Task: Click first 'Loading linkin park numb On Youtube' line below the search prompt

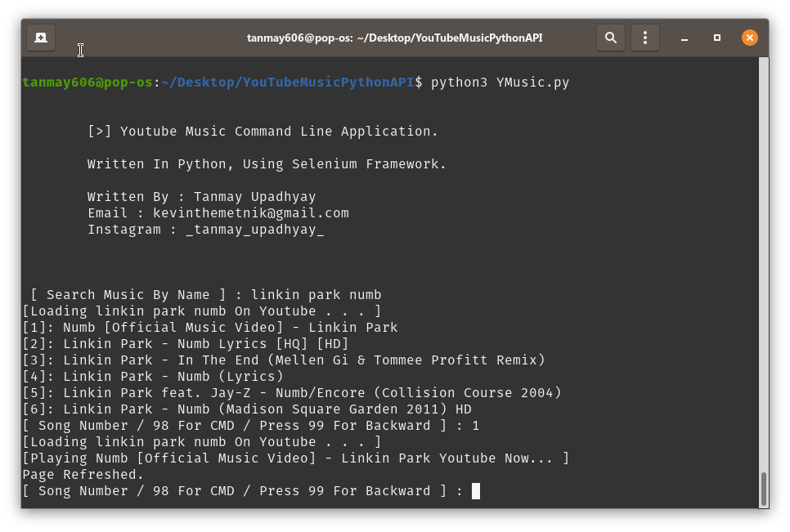Action: coord(201,311)
